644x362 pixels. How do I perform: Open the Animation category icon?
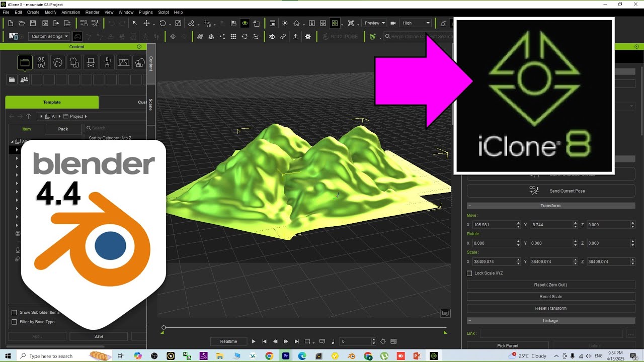tap(107, 63)
